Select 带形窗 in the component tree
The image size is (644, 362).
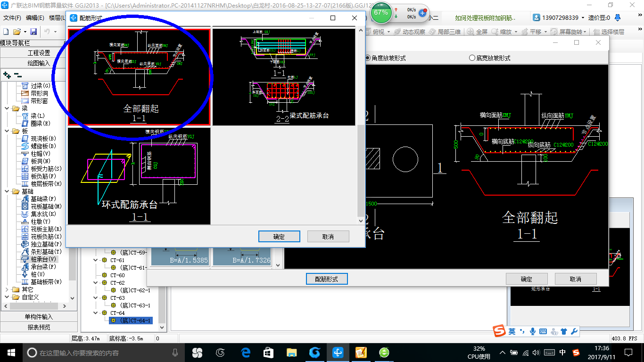click(x=39, y=101)
